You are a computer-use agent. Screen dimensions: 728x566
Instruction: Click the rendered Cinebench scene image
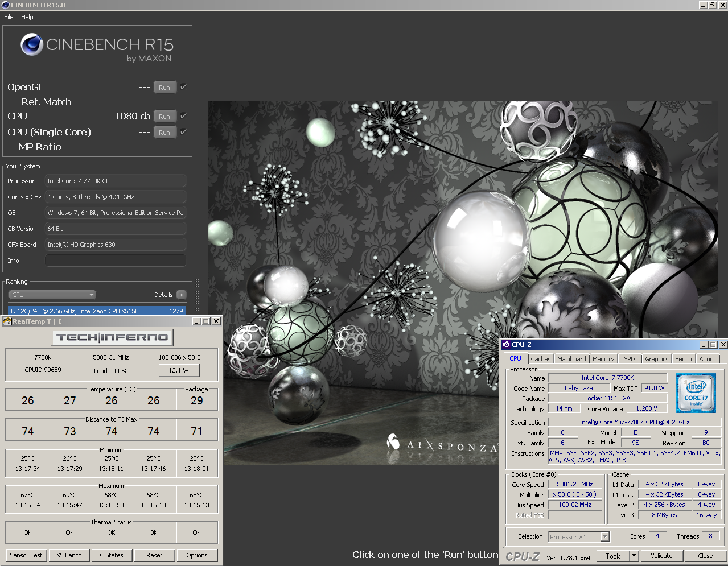point(463,283)
